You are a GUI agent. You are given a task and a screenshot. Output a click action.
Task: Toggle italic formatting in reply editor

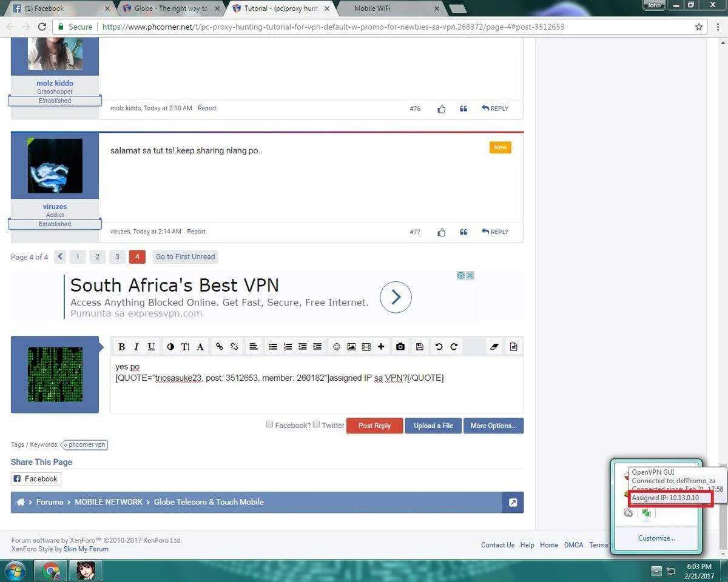[x=136, y=347]
